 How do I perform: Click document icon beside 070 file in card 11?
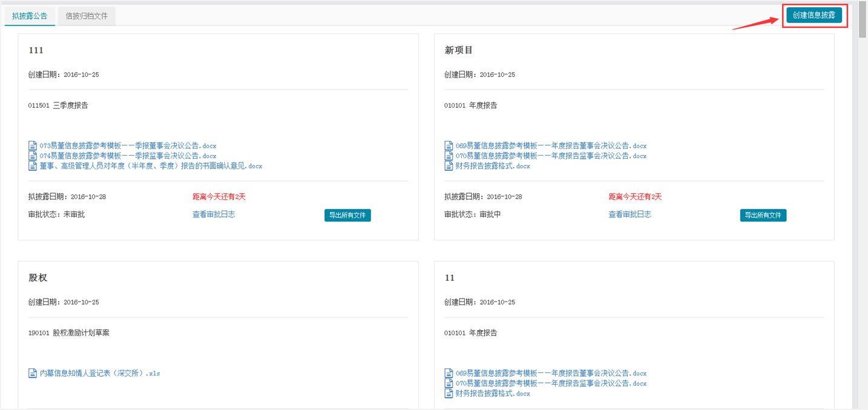(449, 383)
